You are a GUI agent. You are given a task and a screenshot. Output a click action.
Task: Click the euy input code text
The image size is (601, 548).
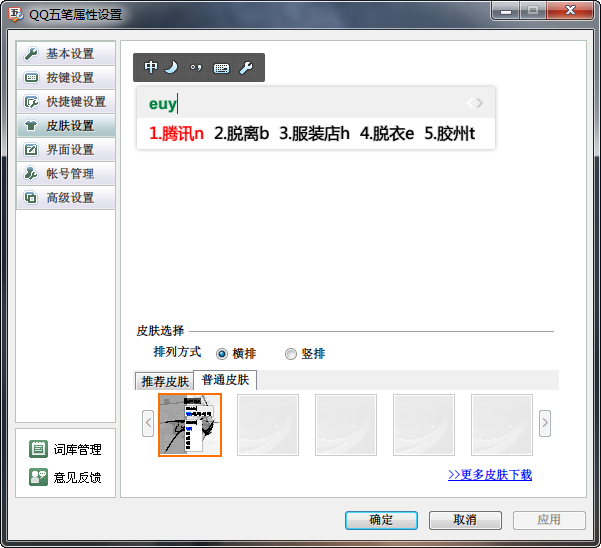point(163,104)
